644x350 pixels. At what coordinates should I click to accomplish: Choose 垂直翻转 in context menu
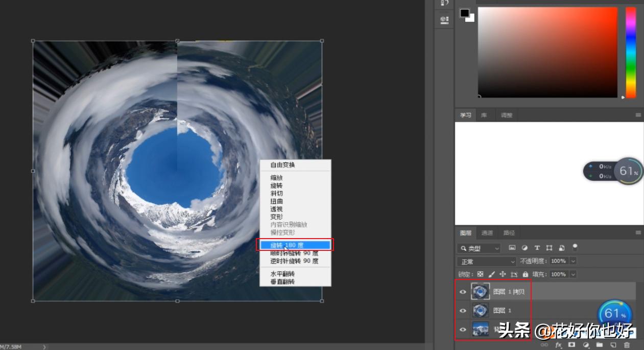coord(295,282)
